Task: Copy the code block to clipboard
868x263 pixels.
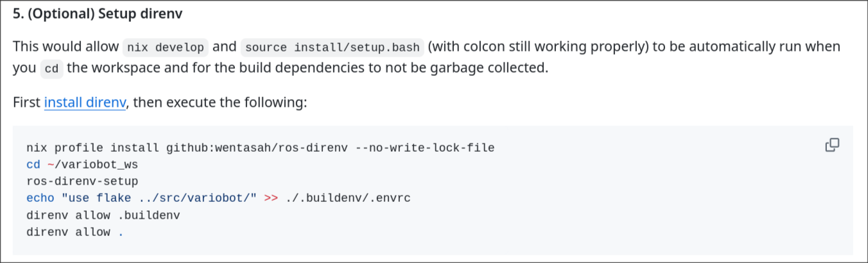Action: click(x=832, y=145)
